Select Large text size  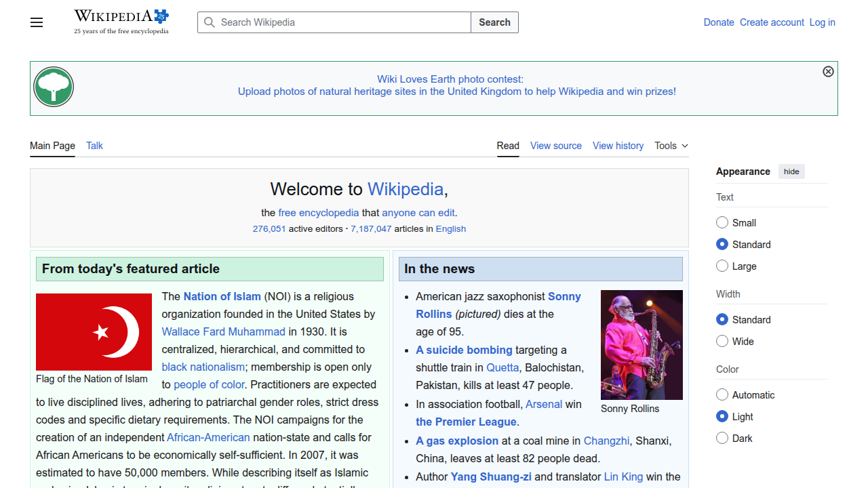click(722, 266)
